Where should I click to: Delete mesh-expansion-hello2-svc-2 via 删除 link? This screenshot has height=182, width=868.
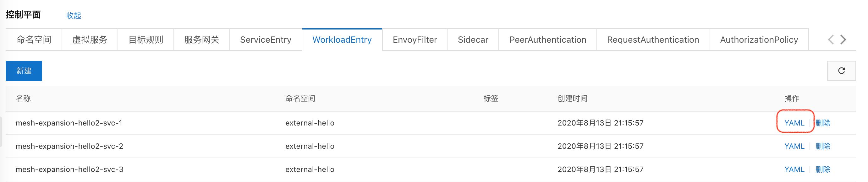coord(822,146)
